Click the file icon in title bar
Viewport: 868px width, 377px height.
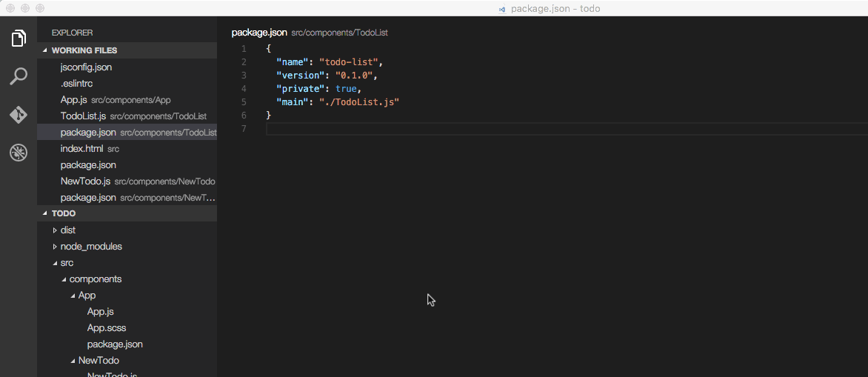502,9
